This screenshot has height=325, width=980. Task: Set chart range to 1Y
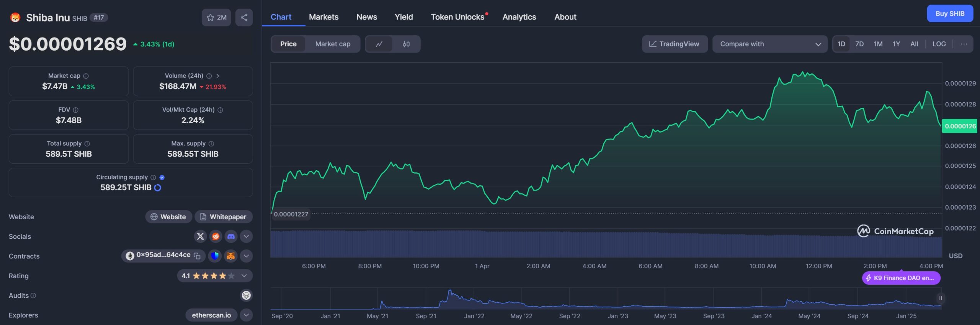[896, 44]
